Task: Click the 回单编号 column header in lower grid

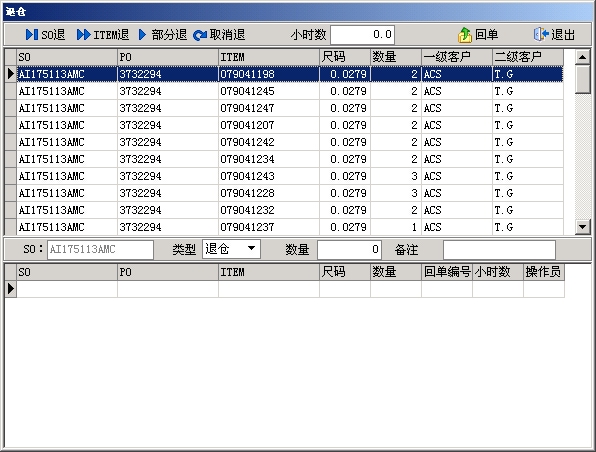Action: tap(447, 272)
